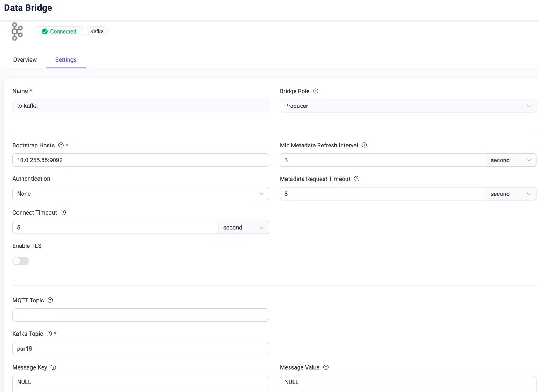Open the Authentication dropdown

pos(140,194)
